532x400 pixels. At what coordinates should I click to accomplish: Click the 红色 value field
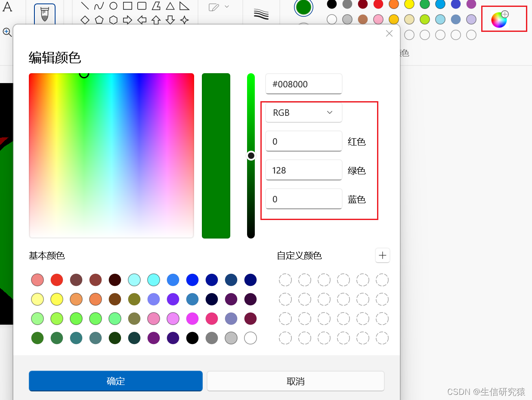click(304, 141)
